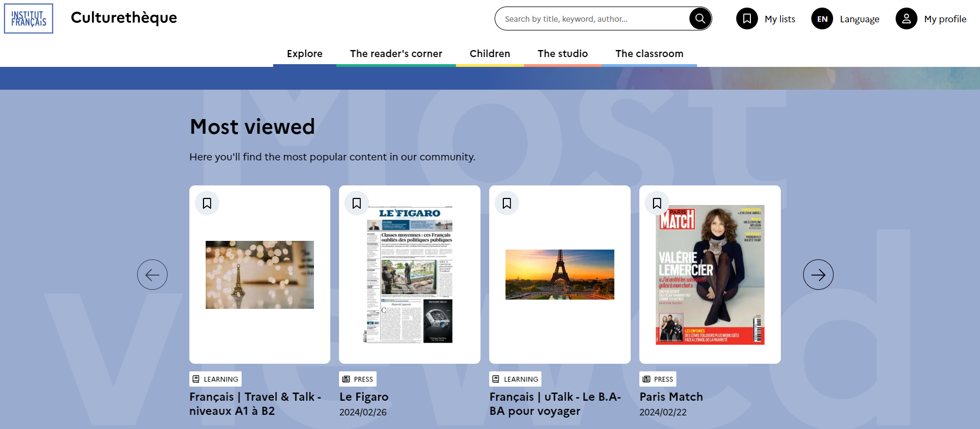980x429 pixels.
Task: Click the My profile avatar icon
Action: (906, 18)
